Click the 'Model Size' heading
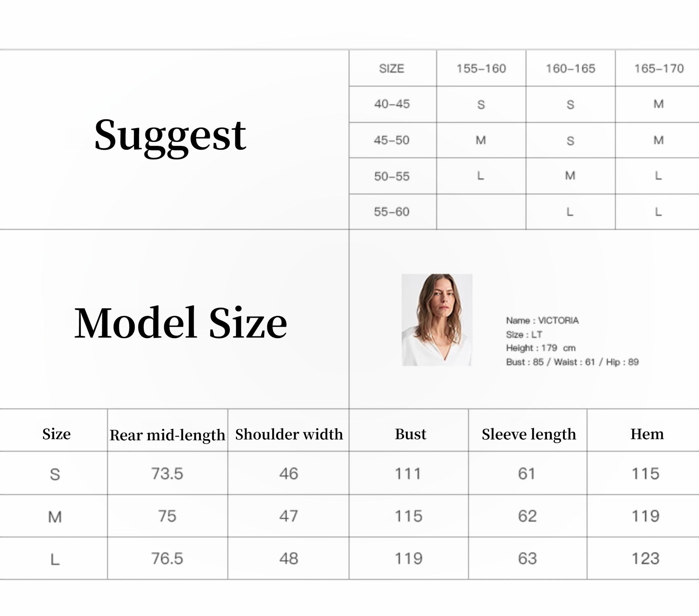 (180, 323)
